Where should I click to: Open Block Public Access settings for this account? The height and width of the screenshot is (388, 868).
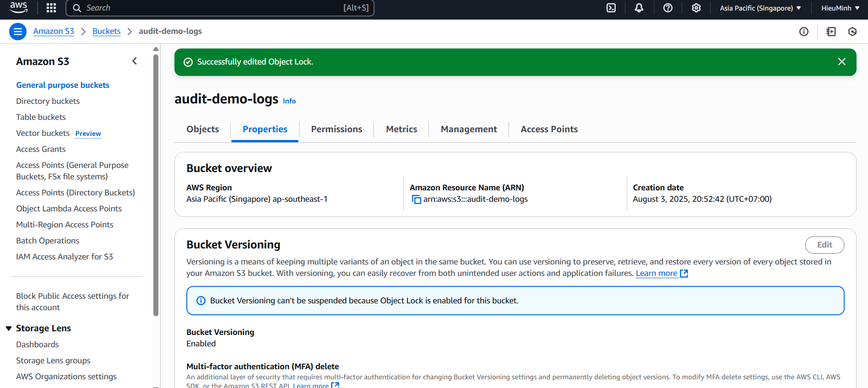click(72, 302)
